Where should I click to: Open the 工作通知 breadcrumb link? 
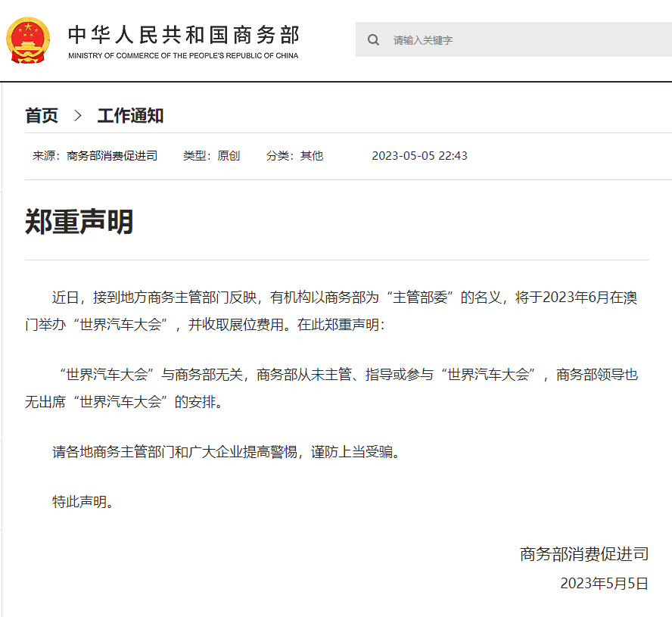[130, 116]
